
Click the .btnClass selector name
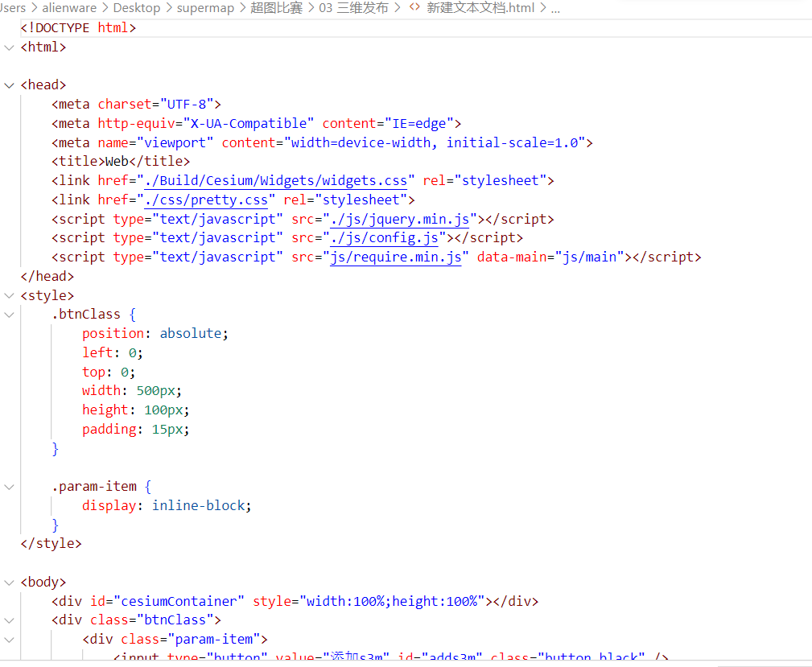coord(86,315)
